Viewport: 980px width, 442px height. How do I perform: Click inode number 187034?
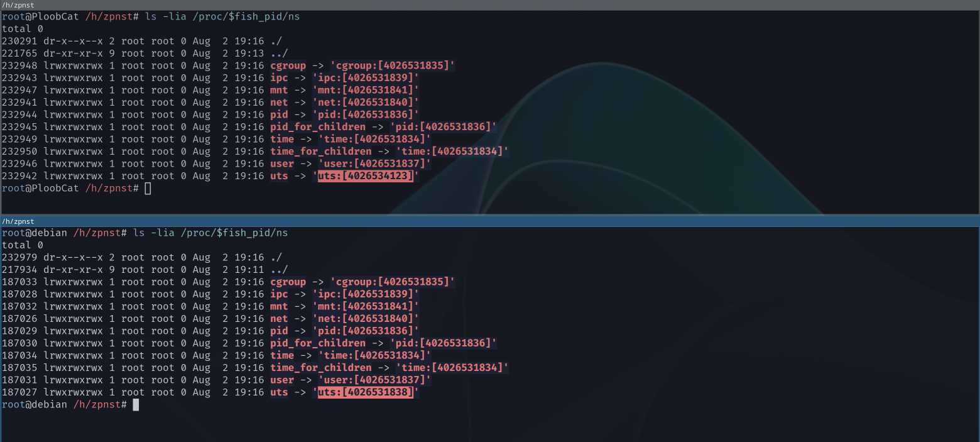pyautogui.click(x=19, y=356)
